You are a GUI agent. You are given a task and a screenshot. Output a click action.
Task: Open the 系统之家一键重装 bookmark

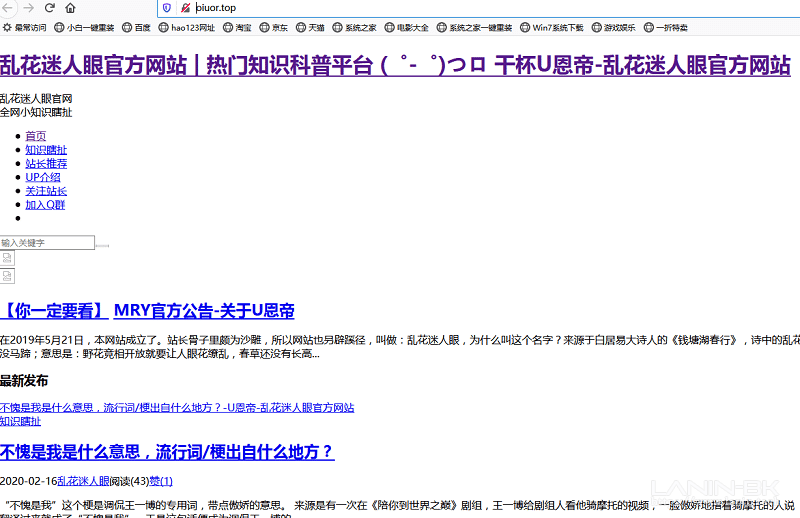[474, 28]
